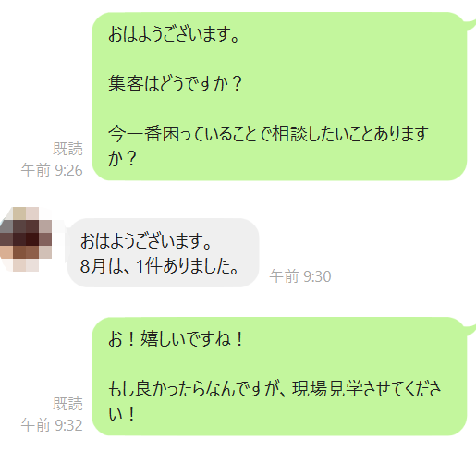Click the pixelated sender profile avatar
Image resolution: width=476 pixels, height=451 pixels.
tap(26, 239)
